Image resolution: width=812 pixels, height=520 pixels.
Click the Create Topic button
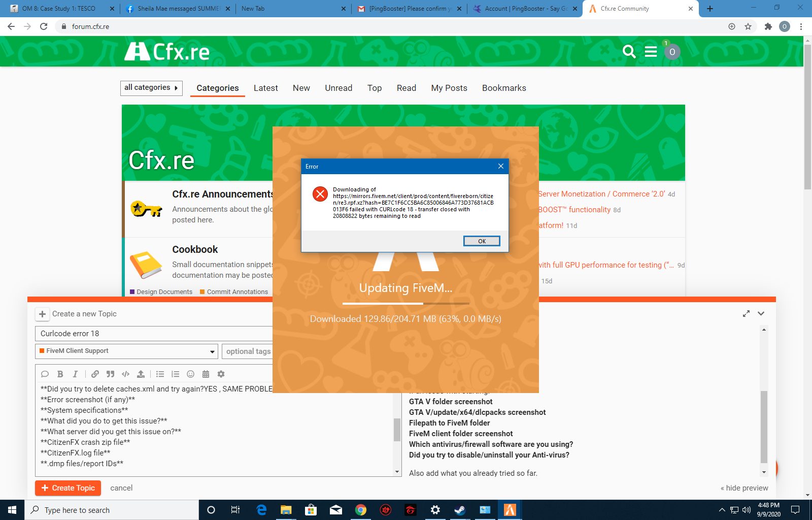(67, 488)
